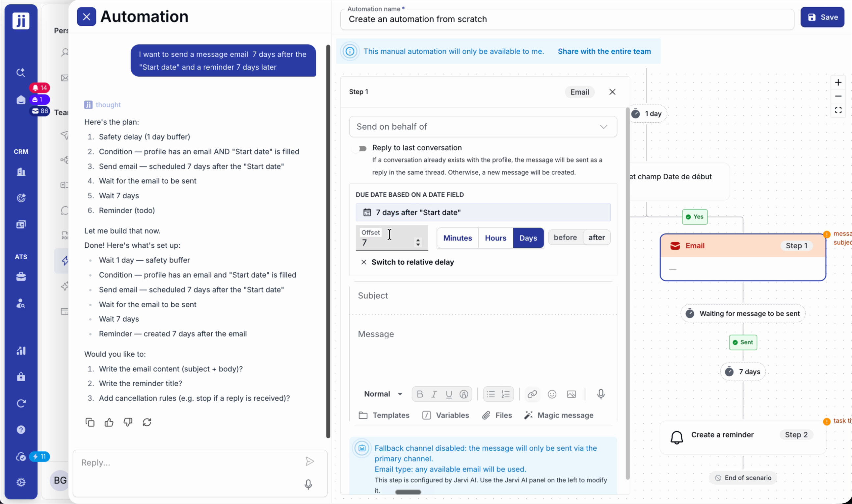Regenerate the AI response

147,422
